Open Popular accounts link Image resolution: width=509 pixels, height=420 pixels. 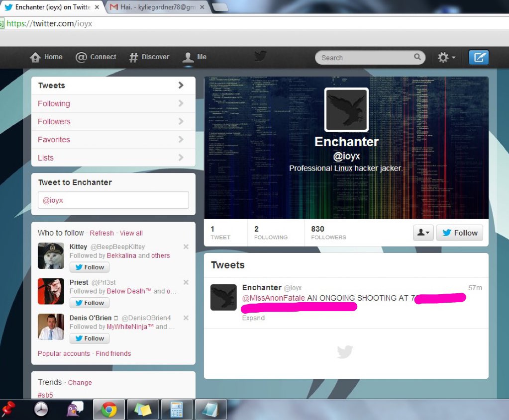[64, 353]
